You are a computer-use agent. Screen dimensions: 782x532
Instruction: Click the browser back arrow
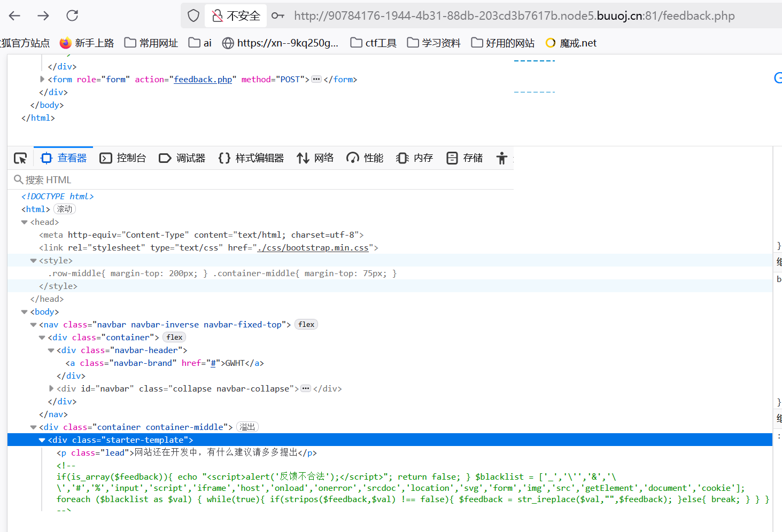point(14,15)
